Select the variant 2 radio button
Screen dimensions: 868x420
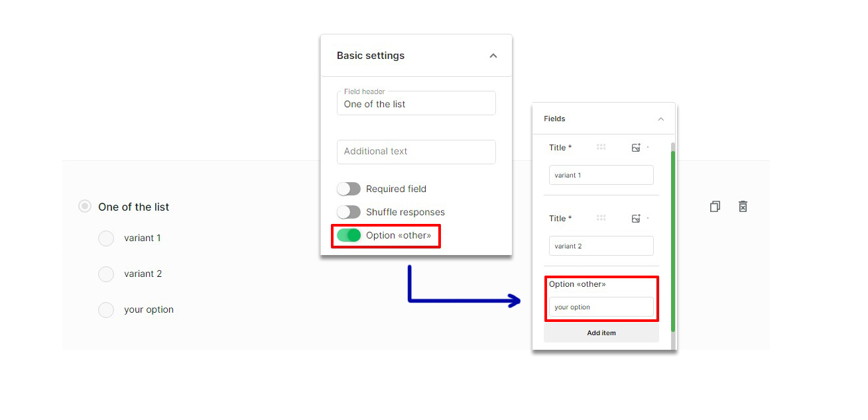106,274
